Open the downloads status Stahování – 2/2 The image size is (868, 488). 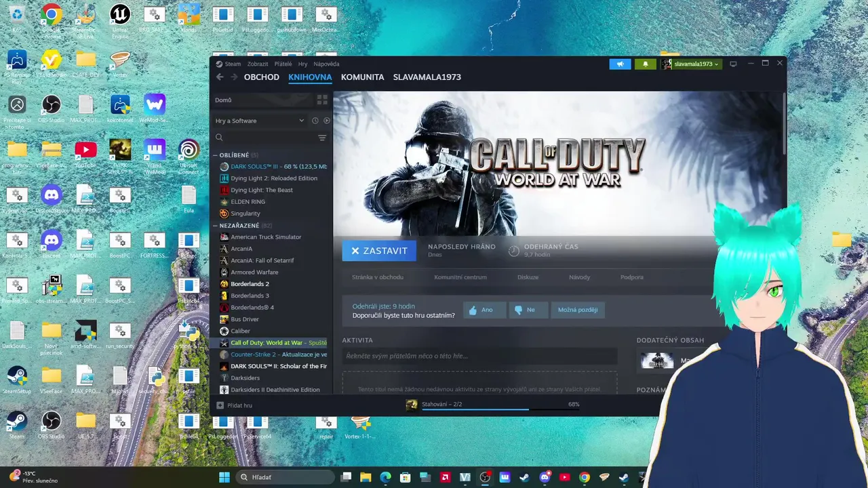442,404
